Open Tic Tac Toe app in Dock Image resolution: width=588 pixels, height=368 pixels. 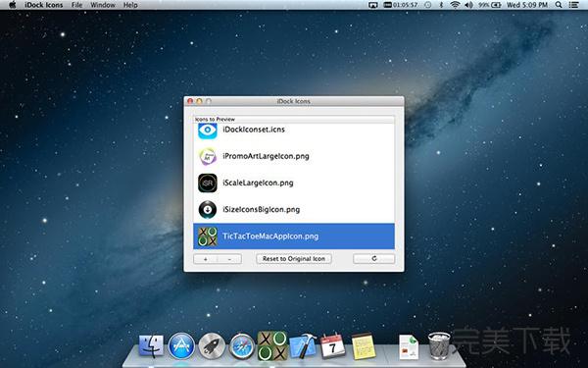click(x=272, y=345)
